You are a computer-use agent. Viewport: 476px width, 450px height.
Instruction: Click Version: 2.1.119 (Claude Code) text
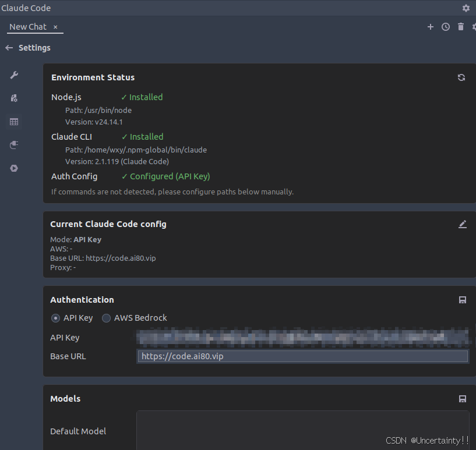pyautogui.click(x=117, y=162)
